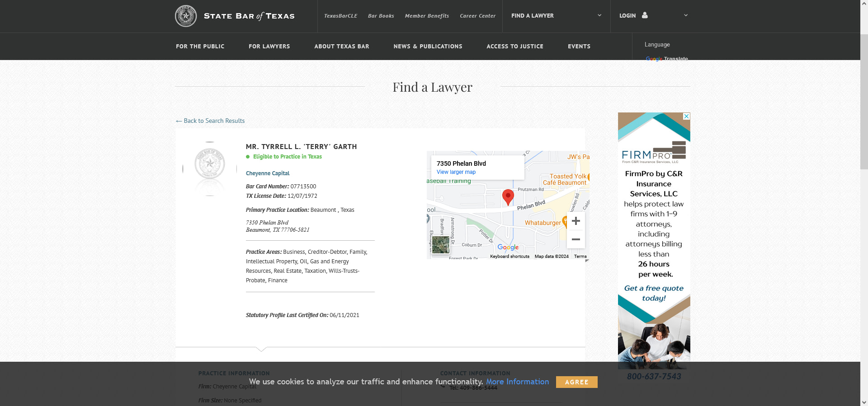The image size is (868, 406).
Task: Click the Bar Card Number 07713500 text
Action: pyautogui.click(x=281, y=187)
